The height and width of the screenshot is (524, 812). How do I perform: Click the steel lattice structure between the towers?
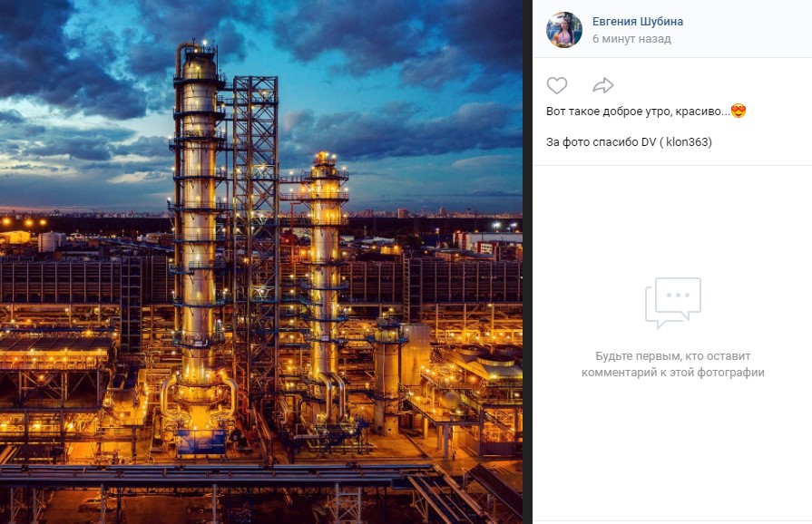pos(256,227)
